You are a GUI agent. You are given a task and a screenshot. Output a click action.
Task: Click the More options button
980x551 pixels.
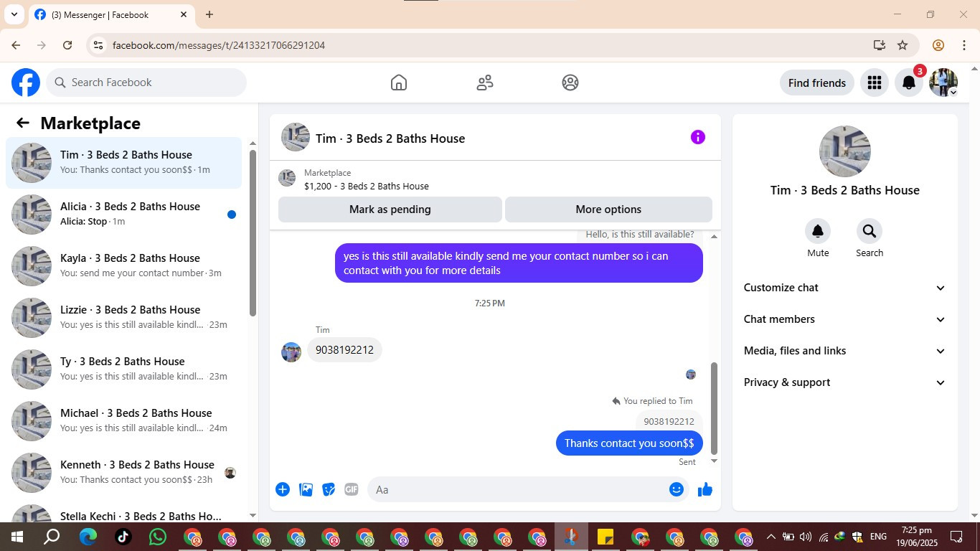[x=608, y=209]
